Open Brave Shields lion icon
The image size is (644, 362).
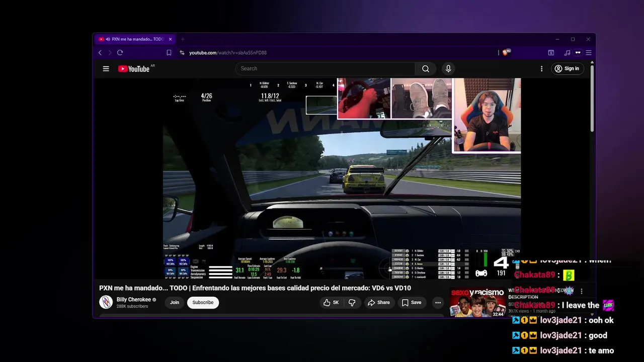506,52
